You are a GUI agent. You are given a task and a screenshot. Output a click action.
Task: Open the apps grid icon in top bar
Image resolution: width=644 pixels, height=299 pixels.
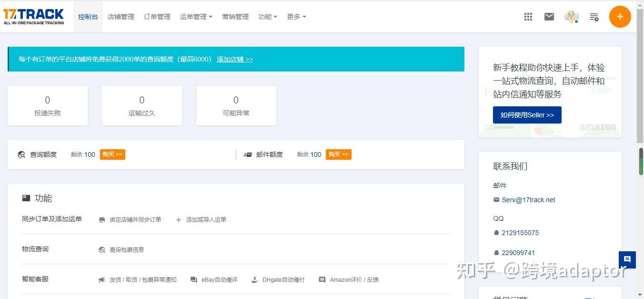[528, 16]
